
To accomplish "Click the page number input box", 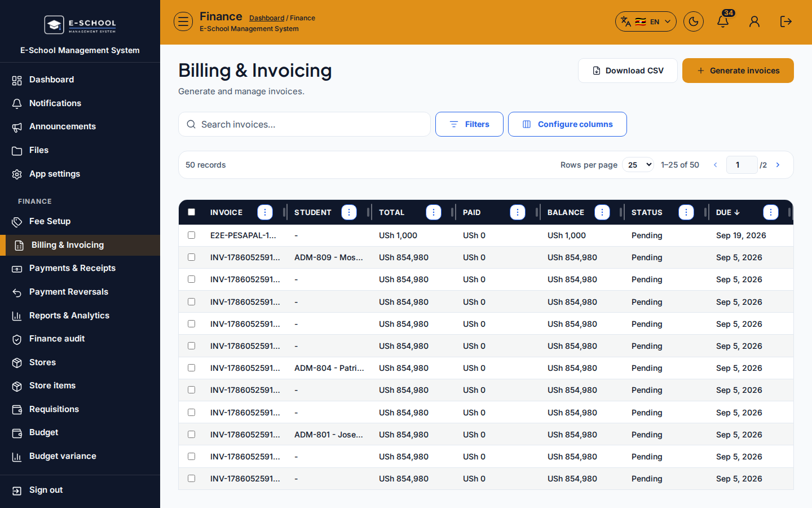I will pyautogui.click(x=742, y=165).
